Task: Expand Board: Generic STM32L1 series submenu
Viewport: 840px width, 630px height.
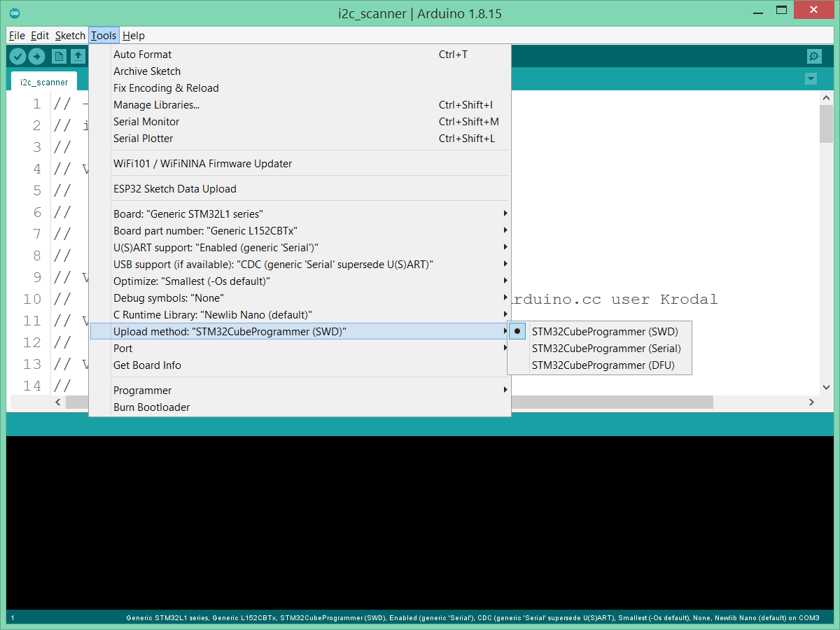Action: [300, 214]
